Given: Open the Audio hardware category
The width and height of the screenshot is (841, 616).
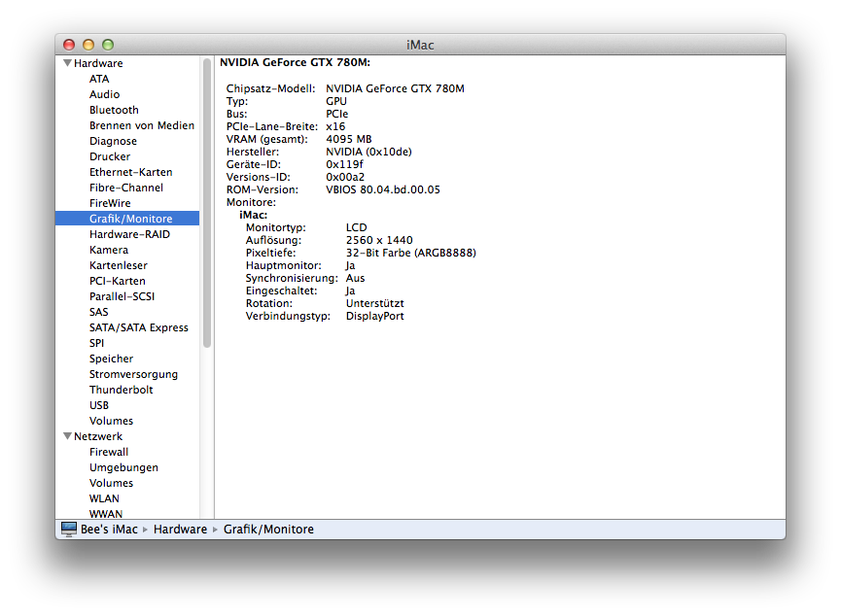Looking at the screenshot, I should (x=105, y=94).
